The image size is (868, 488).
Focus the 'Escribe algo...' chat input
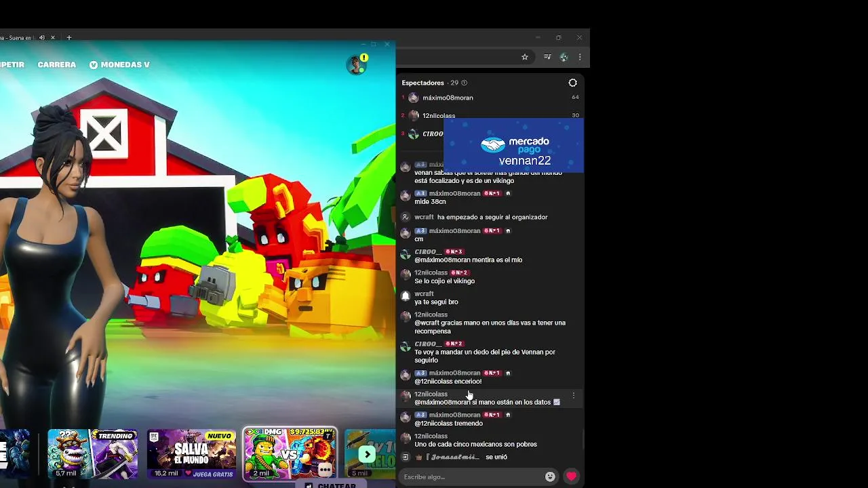point(472,476)
